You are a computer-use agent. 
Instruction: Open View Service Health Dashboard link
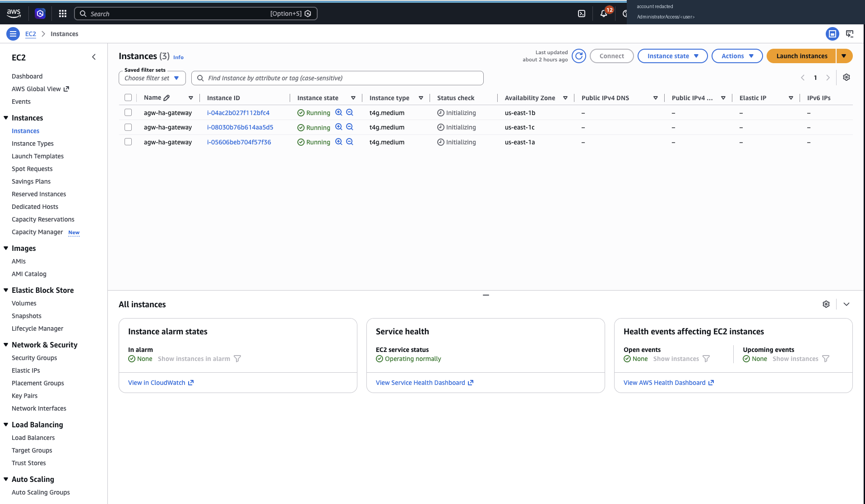tap(425, 383)
